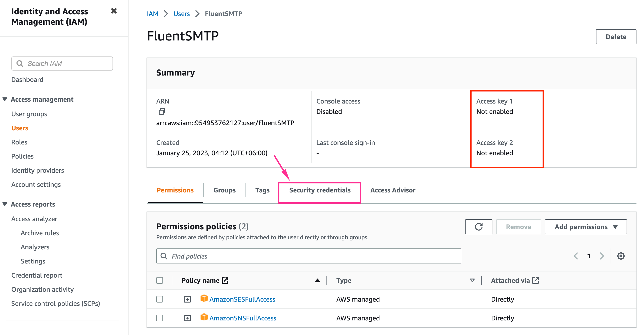Screen dimensions: 644x335
Task: Focus the Search IAM field
Action: pos(62,64)
